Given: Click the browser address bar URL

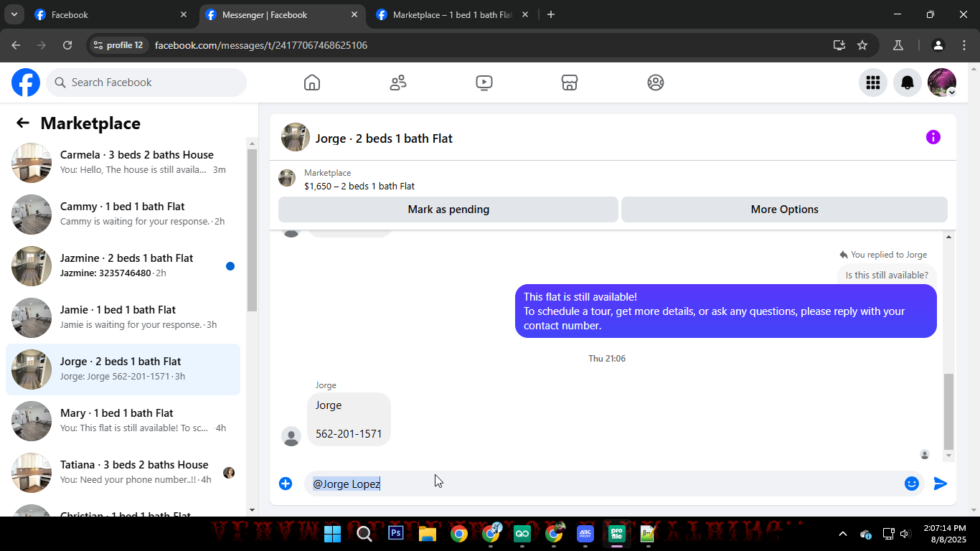Looking at the screenshot, I should (x=261, y=45).
